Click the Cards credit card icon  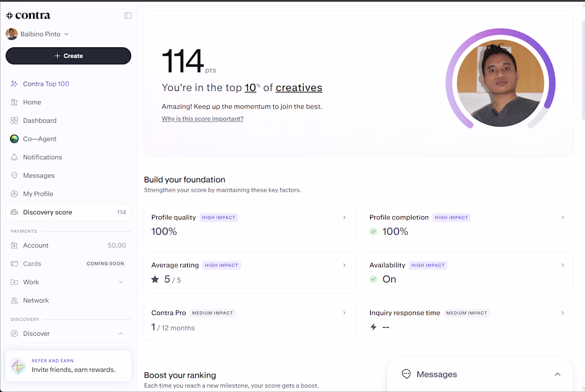(x=14, y=264)
